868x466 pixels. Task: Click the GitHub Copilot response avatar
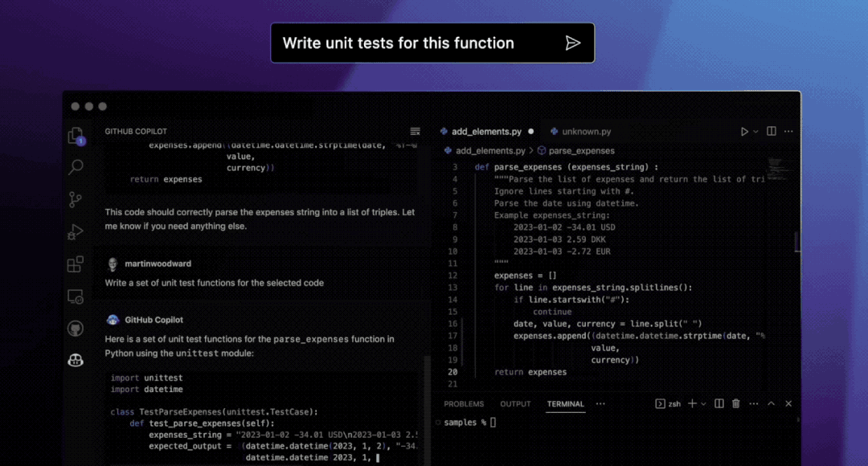[113, 320]
